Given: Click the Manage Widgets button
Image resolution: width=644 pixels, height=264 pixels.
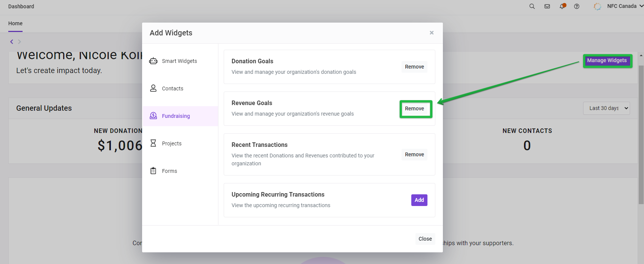Looking at the screenshot, I should [607, 61].
